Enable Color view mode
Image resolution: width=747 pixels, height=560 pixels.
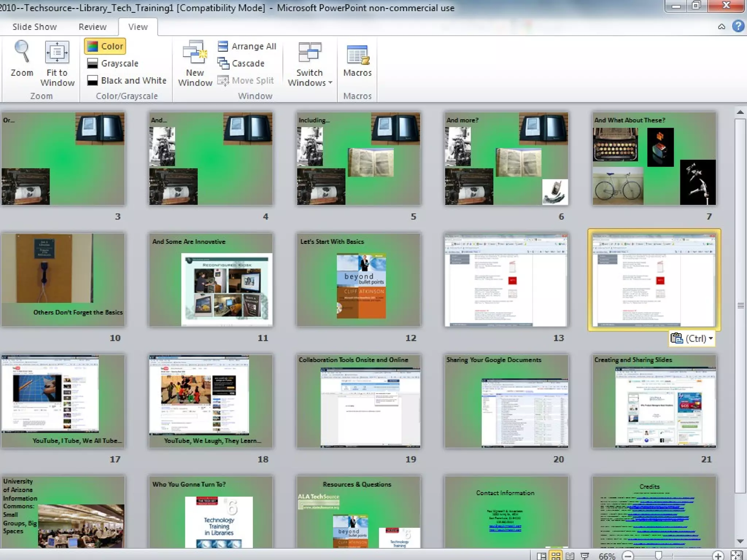coord(105,46)
